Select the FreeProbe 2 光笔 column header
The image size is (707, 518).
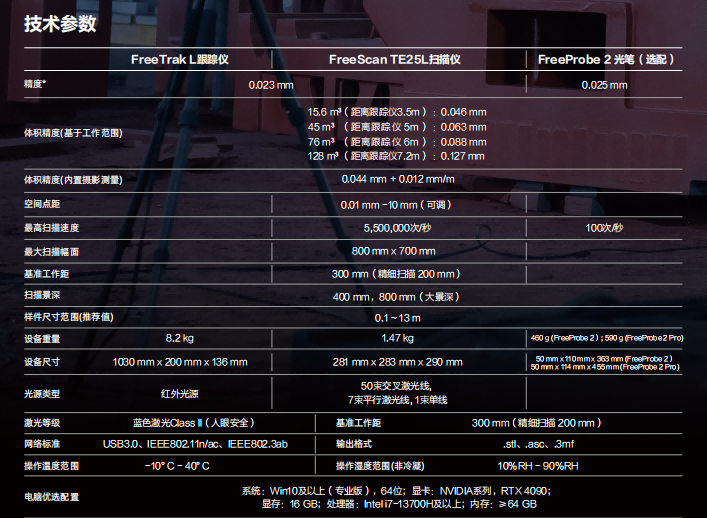click(606, 60)
